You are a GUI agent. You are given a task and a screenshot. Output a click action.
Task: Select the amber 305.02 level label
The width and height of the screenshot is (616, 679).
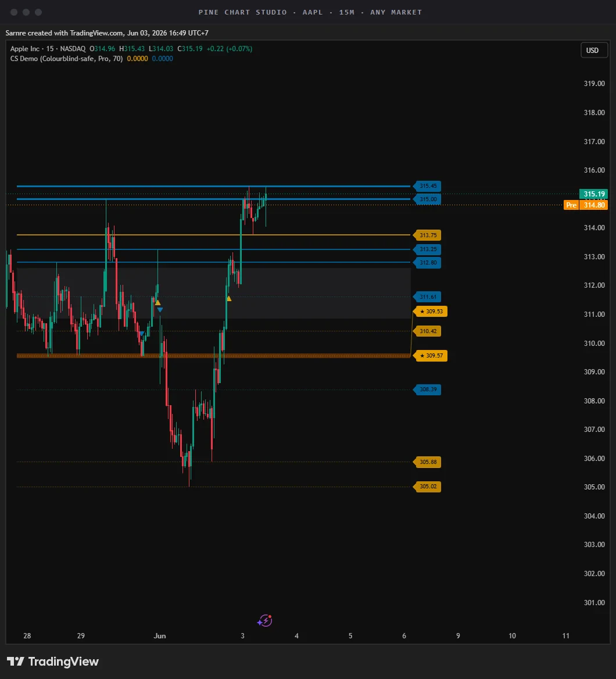click(x=427, y=487)
